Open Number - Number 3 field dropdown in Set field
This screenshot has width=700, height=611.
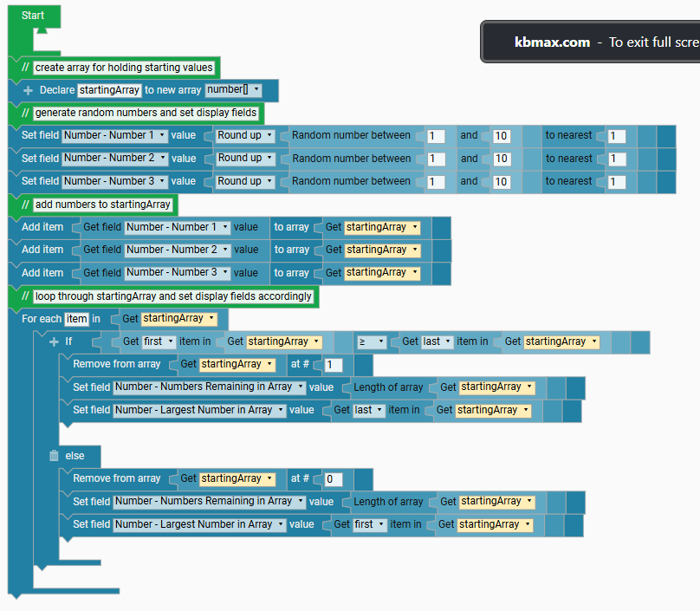pos(115,181)
